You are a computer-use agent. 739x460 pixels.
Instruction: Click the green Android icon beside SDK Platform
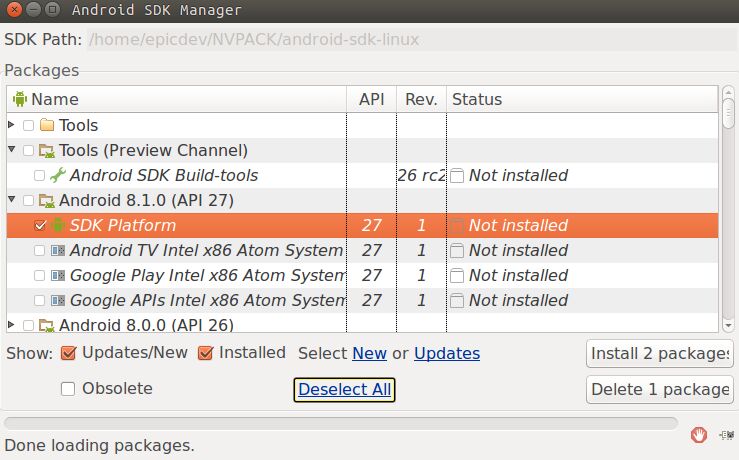pos(57,225)
